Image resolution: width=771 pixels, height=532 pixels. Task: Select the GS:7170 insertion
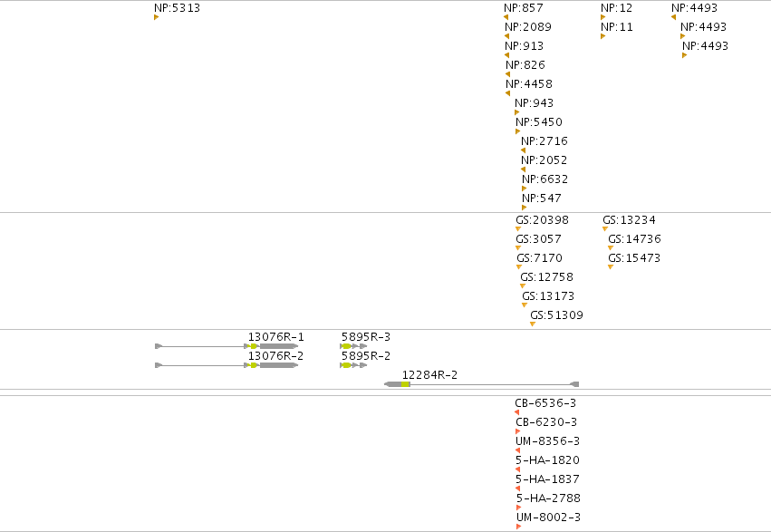pyautogui.click(x=539, y=258)
